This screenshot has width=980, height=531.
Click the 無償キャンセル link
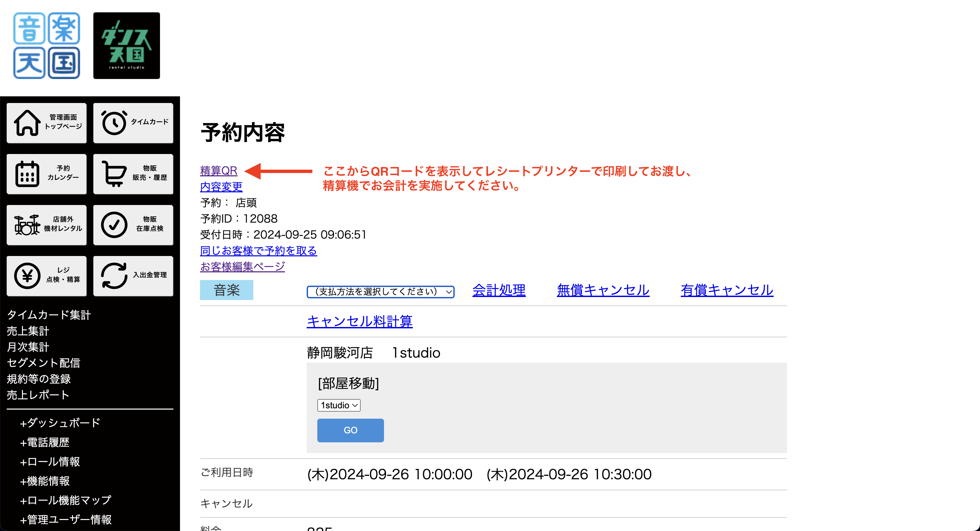pos(603,290)
